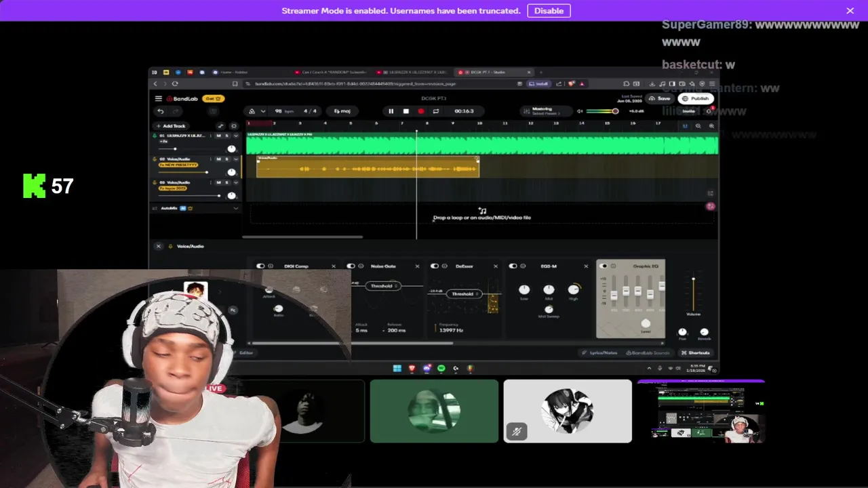
Task: Click the pan knob of track 03
Action: (231, 195)
